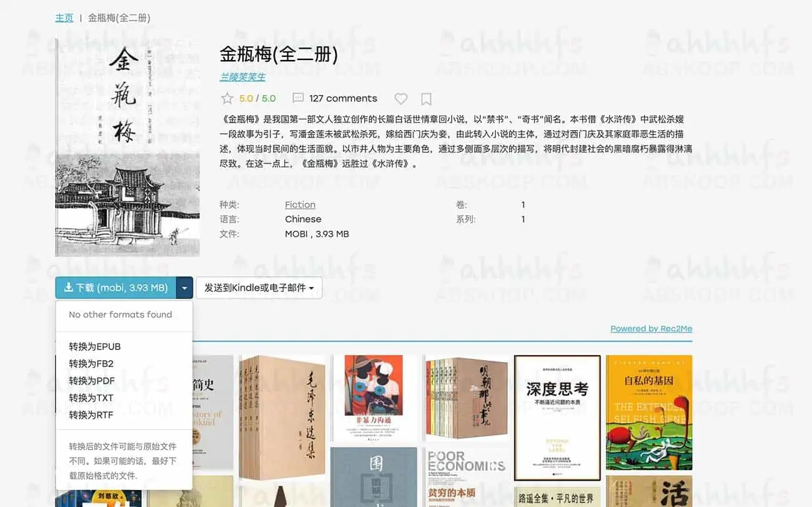Toggle the heart favorite icon
This screenshot has width=812, height=507.
(x=401, y=99)
